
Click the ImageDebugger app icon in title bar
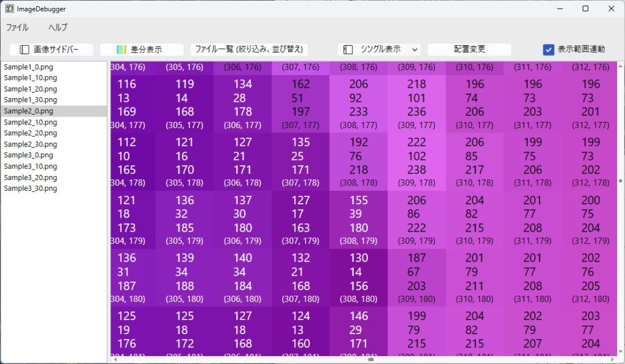point(9,9)
